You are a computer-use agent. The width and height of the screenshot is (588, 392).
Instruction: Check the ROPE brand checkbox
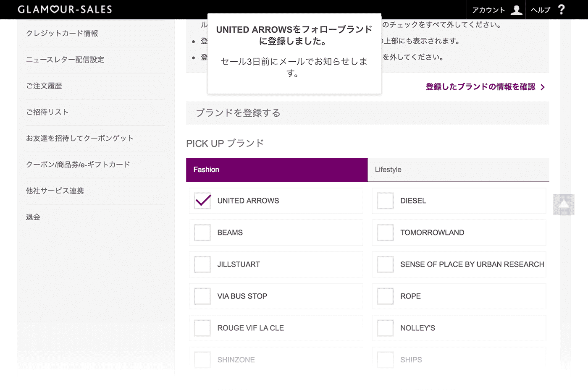[x=385, y=296]
